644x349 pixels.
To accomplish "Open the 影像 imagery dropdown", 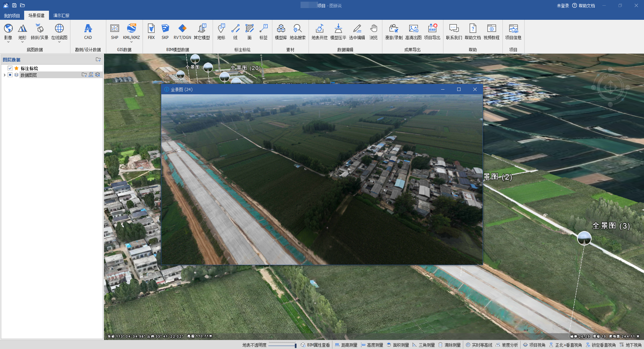I will [x=8, y=42].
